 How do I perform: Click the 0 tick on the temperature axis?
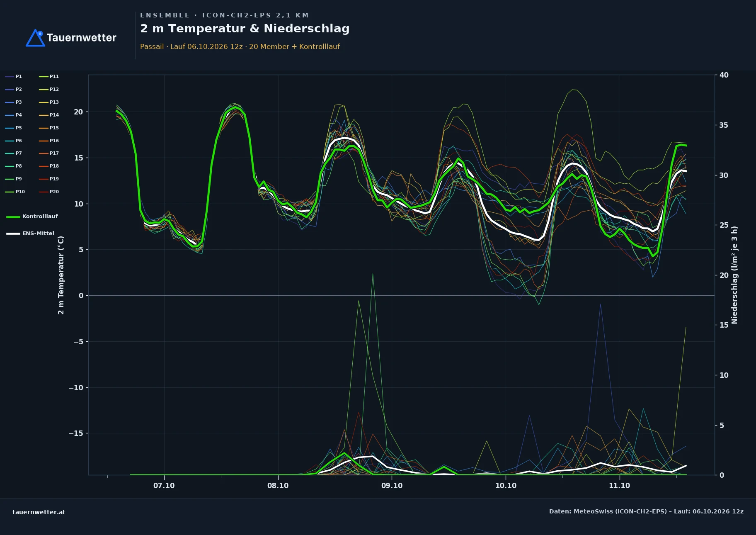(x=81, y=296)
